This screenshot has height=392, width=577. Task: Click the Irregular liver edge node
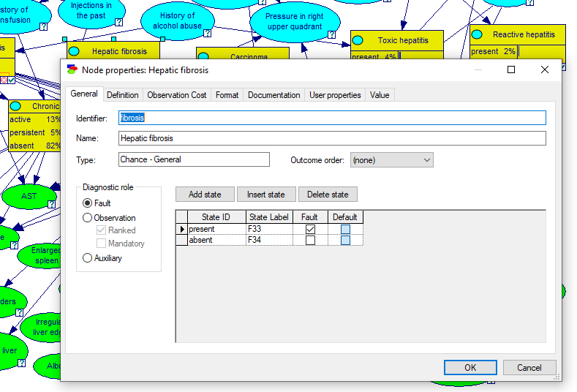[x=40, y=327]
